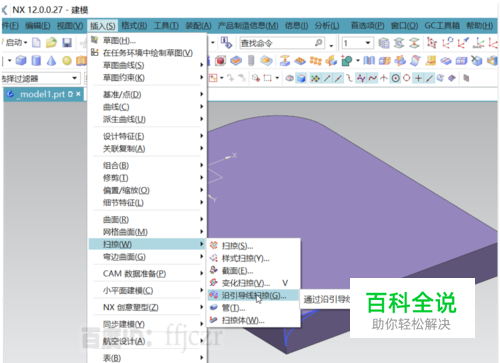This screenshot has height=363, width=500.
Task: Choose 样式扫掠(Y)... in submenu
Action: click(x=253, y=258)
